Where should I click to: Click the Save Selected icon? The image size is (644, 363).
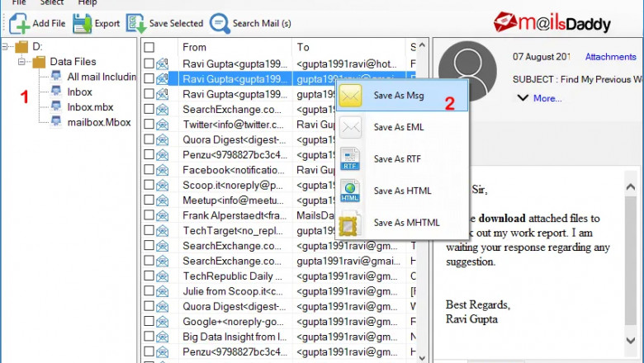point(135,23)
